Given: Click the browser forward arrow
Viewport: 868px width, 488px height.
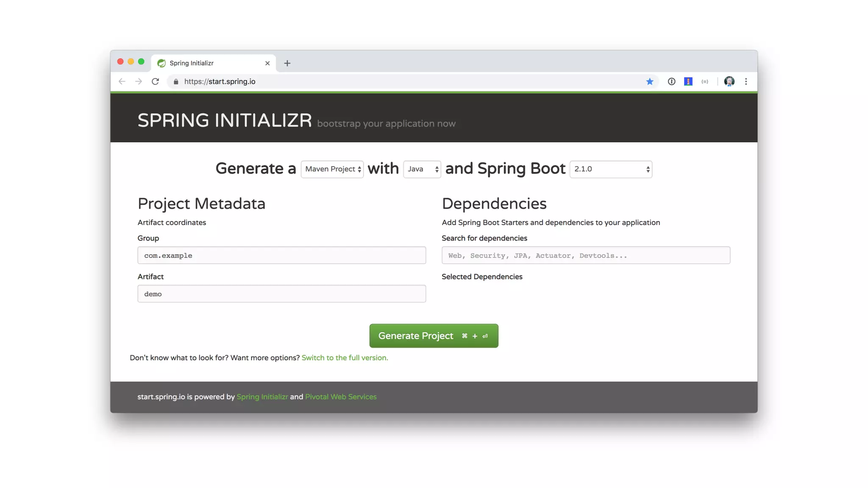Looking at the screenshot, I should pyautogui.click(x=139, y=81).
